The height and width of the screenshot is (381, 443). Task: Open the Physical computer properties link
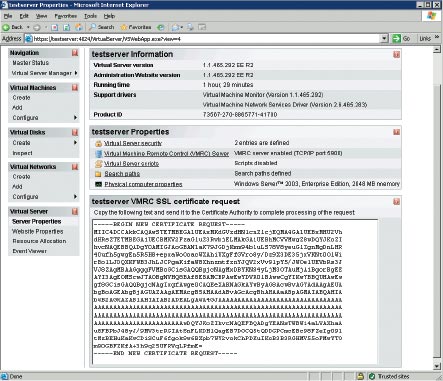143,184
